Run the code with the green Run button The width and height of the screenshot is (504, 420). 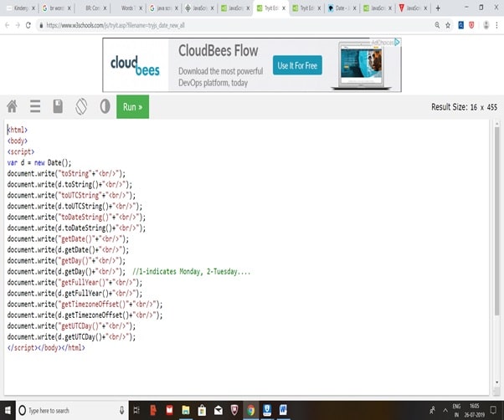pyautogui.click(x=133, y=107)
